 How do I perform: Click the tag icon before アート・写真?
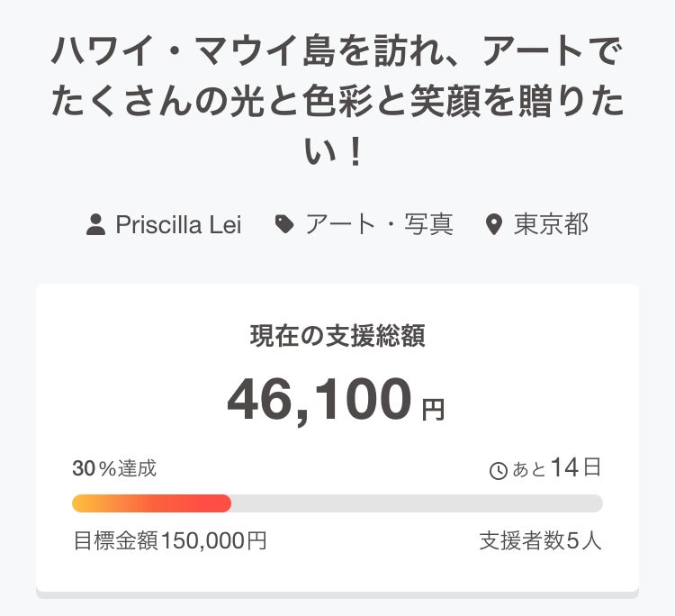pos(284,224)
